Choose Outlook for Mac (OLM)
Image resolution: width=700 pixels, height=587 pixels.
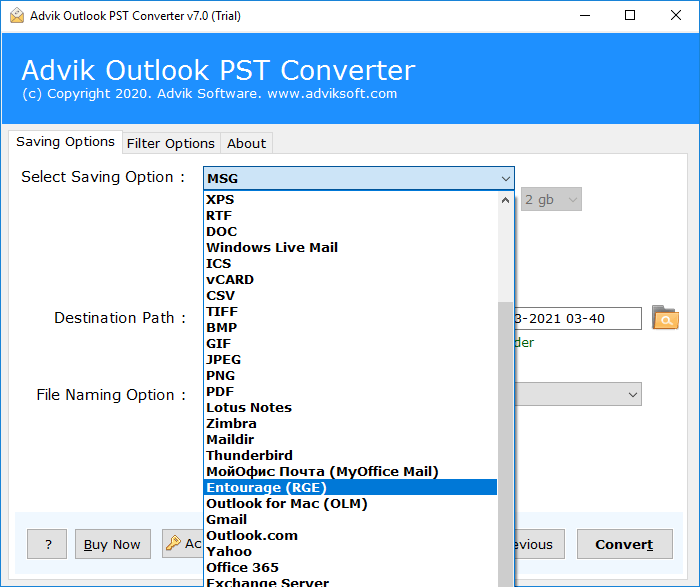tap(350, 504)
